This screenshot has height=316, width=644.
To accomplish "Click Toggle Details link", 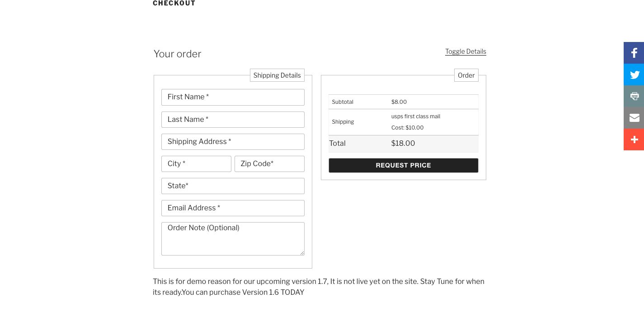I will click(465, 51).
